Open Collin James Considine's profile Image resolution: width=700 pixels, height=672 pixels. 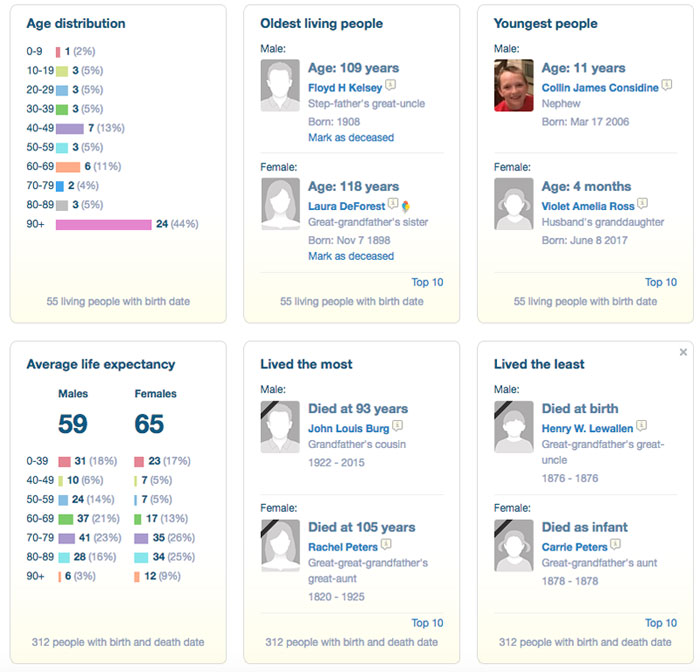pos(600,88)
